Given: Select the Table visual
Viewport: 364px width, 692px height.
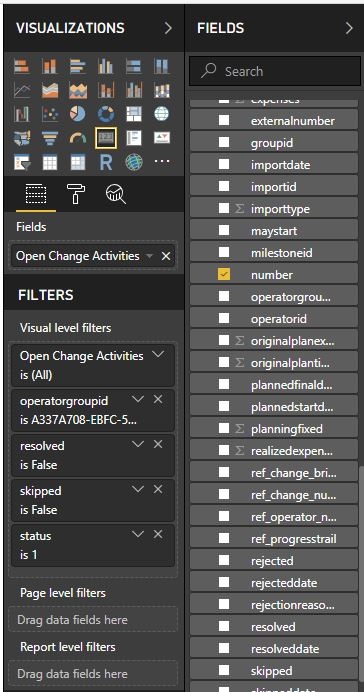Looking at the screenshot, I should click(49, 162).
